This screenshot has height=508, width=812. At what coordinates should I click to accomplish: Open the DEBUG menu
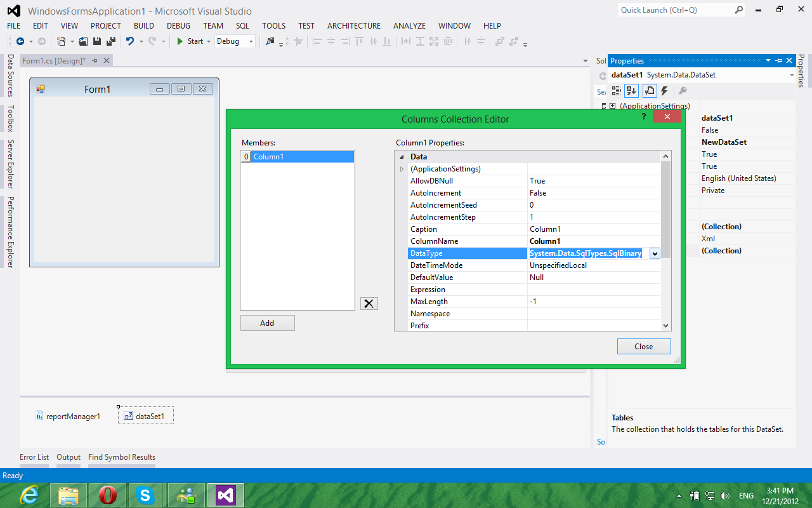tap(178, 25)
